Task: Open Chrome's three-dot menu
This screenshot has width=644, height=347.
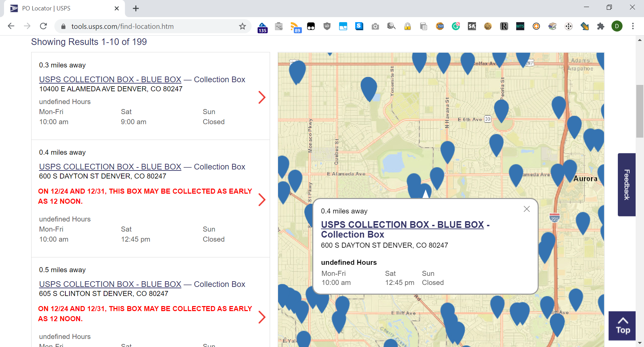Action: pos(633,26)
